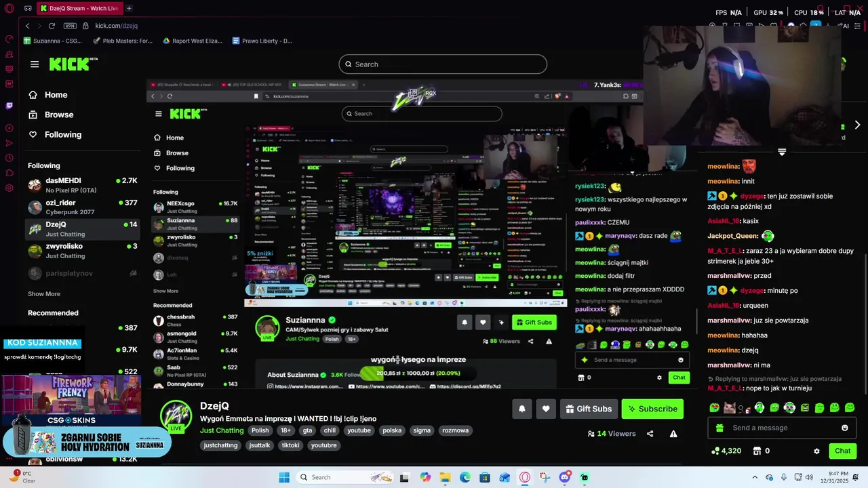This screenshot has width=868, height=488.
Task: Open zwyrolisko followed channel
Action: [x=82, y=250]
